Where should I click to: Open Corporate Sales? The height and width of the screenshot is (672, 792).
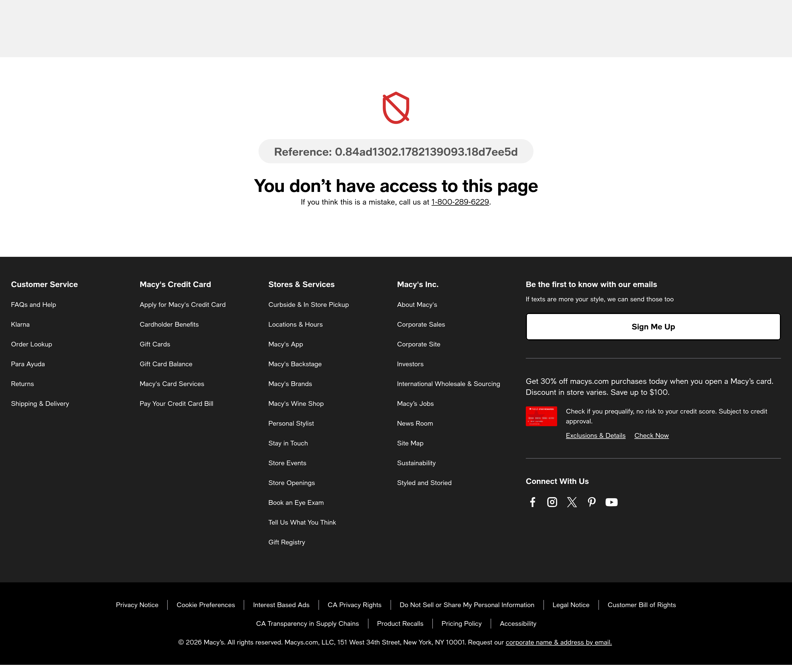(x=421, y=324)
